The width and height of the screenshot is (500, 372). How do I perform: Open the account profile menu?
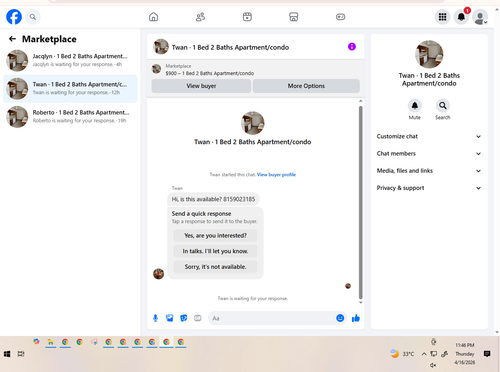480,17
